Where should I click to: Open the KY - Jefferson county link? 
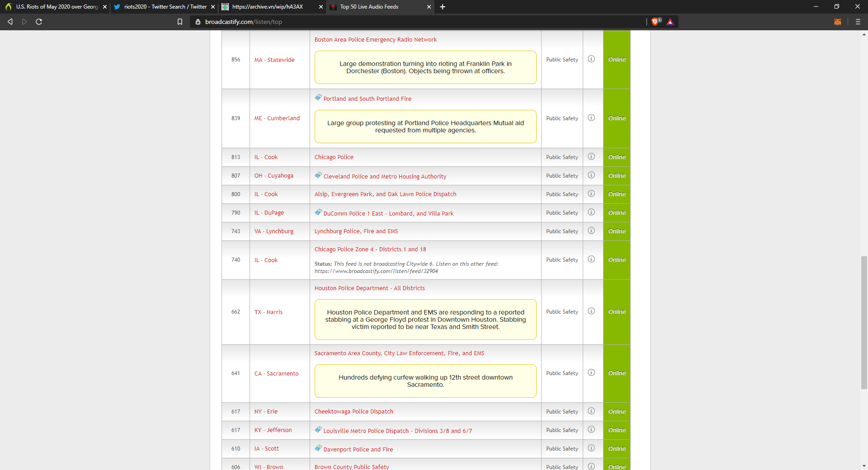(x=273, y=430)
